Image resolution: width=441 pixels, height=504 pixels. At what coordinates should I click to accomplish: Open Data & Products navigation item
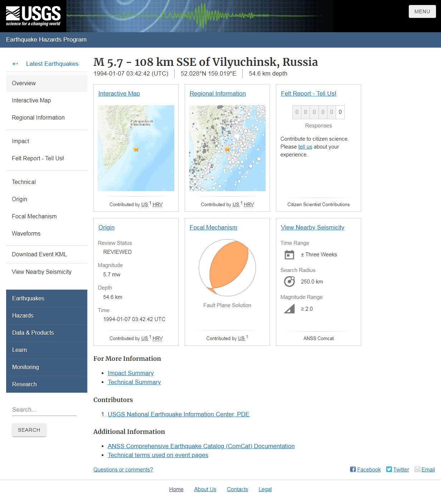pyautogui.click(x=47, y=333)
